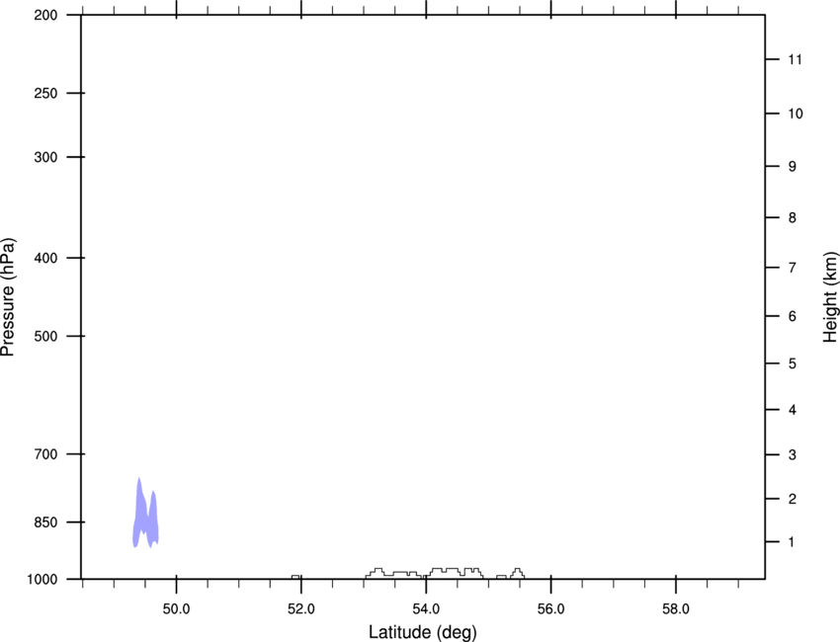Click the 9 km height label
Screen dimensions: 840x642
793,167
